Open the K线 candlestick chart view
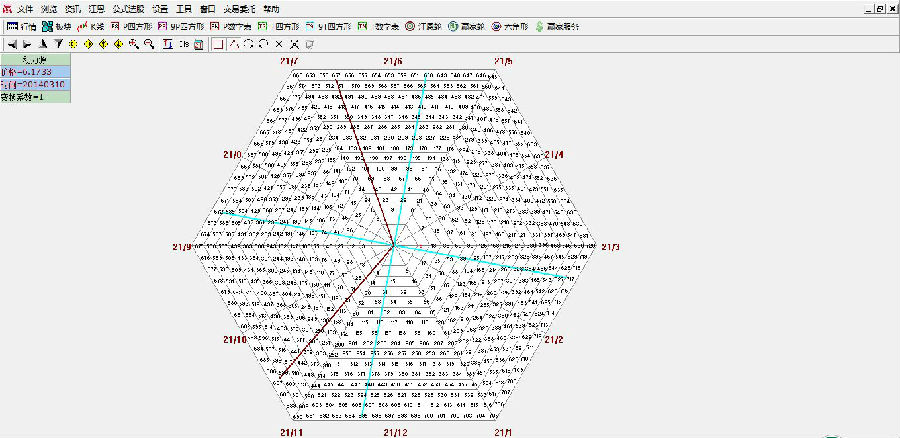 pos(91,25)
